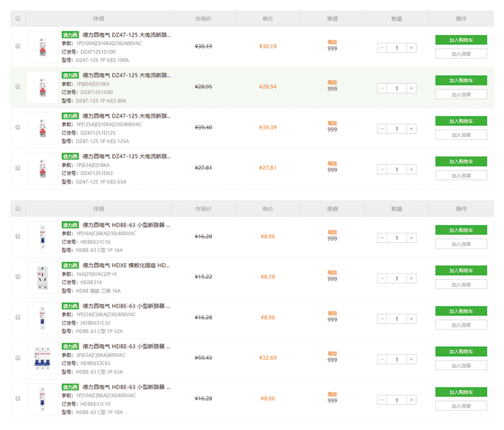Click quantity field for DZ47-125 63A
The height and width of the screenshot is (430, 504).
click(x=396, y=170)
